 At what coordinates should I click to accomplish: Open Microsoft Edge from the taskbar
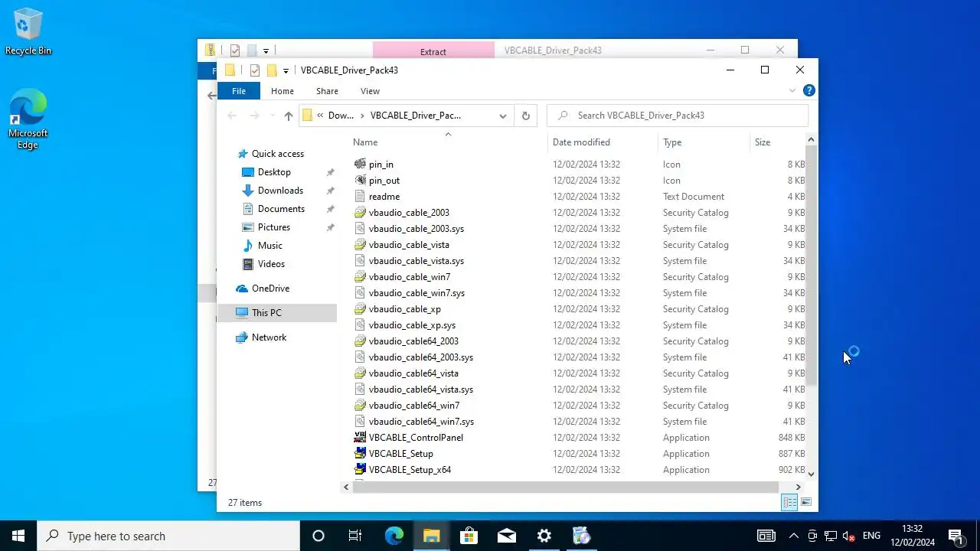(394, 536)
